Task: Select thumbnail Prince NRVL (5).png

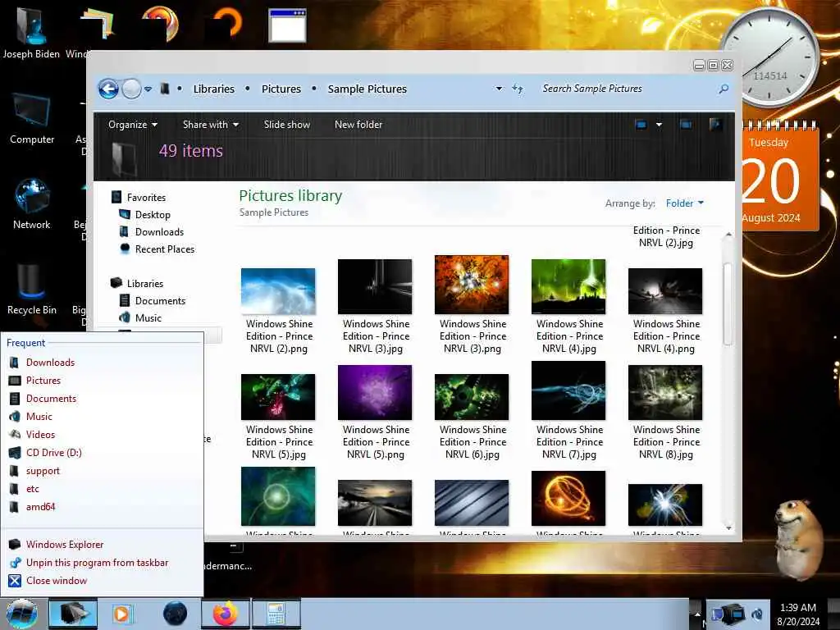Action: [375, 393]
